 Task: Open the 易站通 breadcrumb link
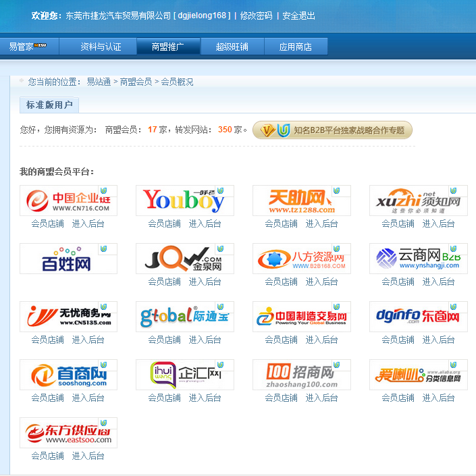(x=99, y=82)
